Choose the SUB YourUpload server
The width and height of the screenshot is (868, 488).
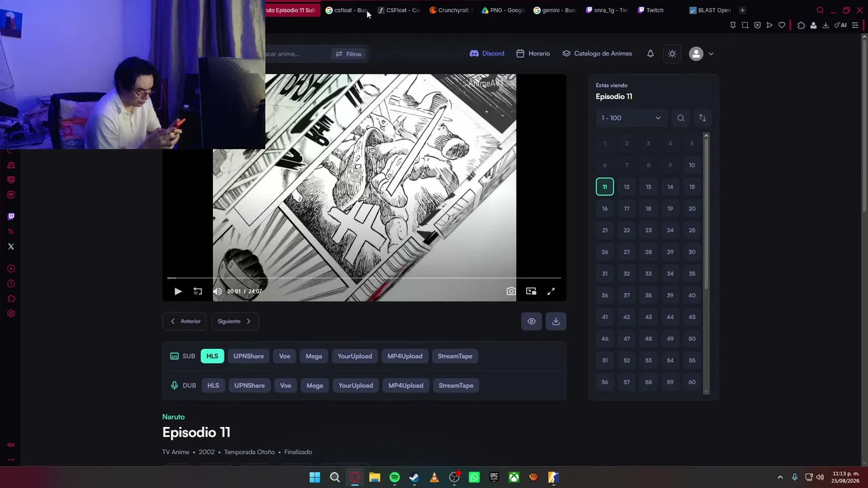point(355,356)
